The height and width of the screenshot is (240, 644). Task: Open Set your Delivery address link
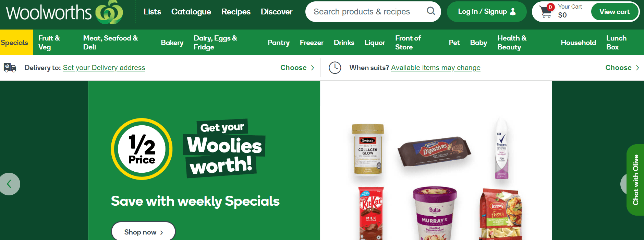pos(104,68)
